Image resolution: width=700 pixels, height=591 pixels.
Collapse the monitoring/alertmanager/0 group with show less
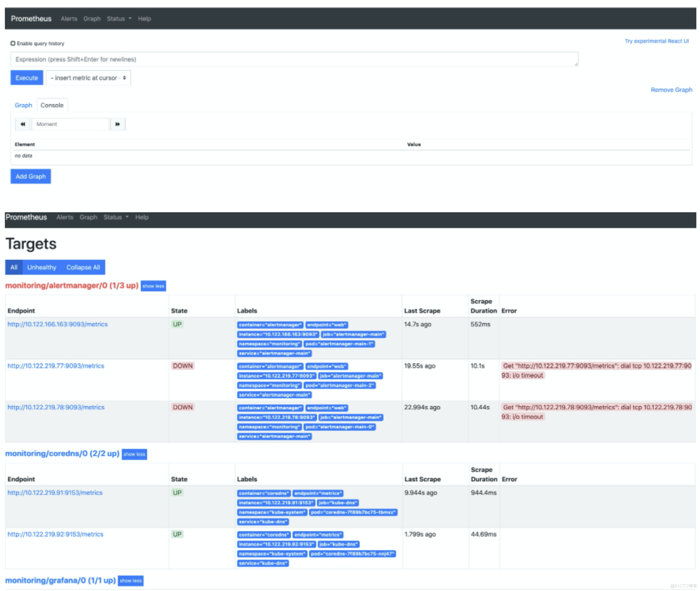[x=153, y=286]
